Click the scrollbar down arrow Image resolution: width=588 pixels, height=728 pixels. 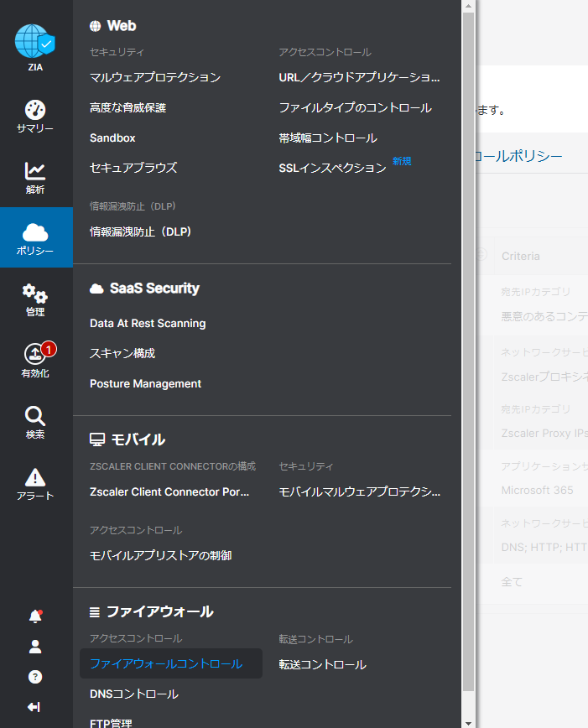coord(468,723)
